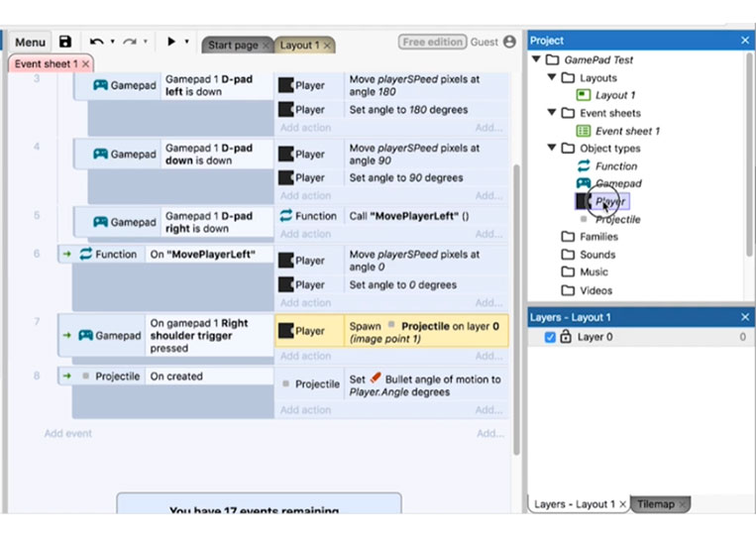Select the Layer 0 row name

point(594,337)
